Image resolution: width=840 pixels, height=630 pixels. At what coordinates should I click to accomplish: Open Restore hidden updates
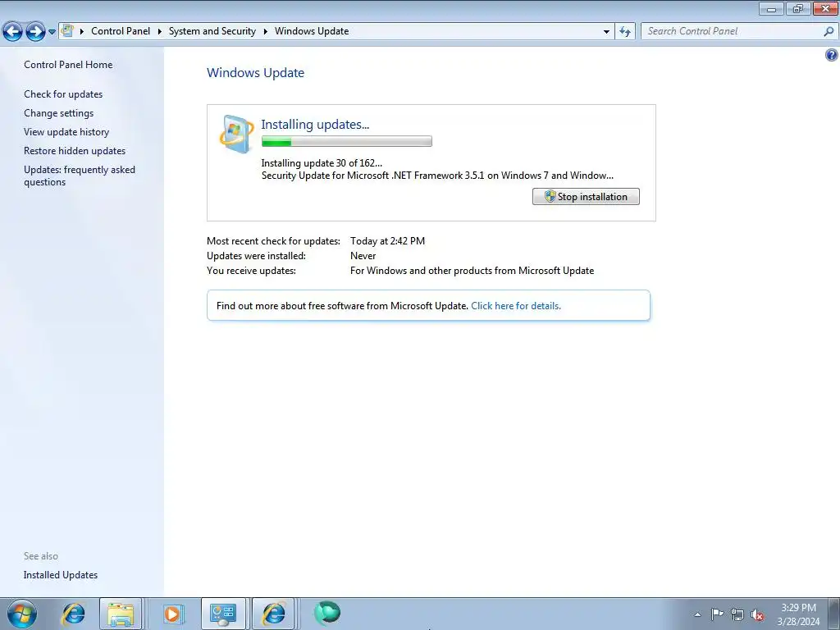pos(75,151)
